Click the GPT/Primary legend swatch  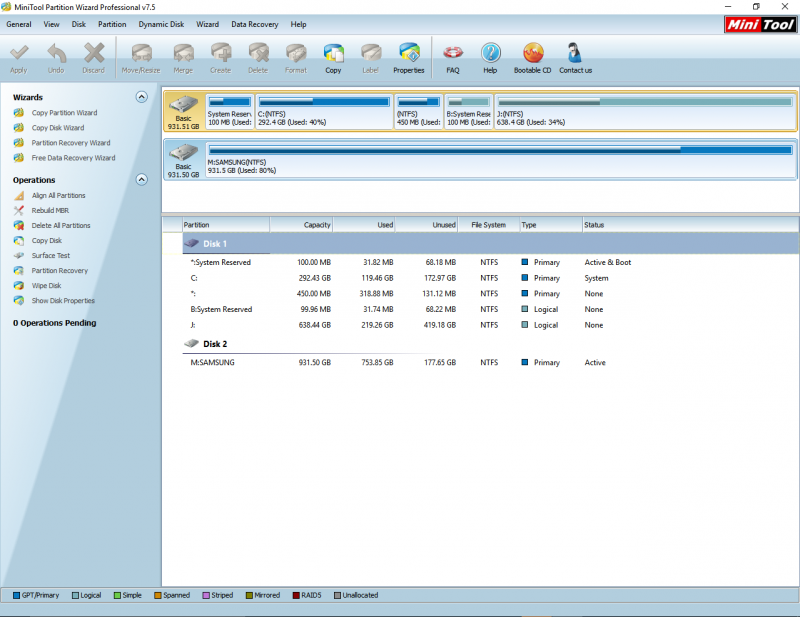point(16,596)
